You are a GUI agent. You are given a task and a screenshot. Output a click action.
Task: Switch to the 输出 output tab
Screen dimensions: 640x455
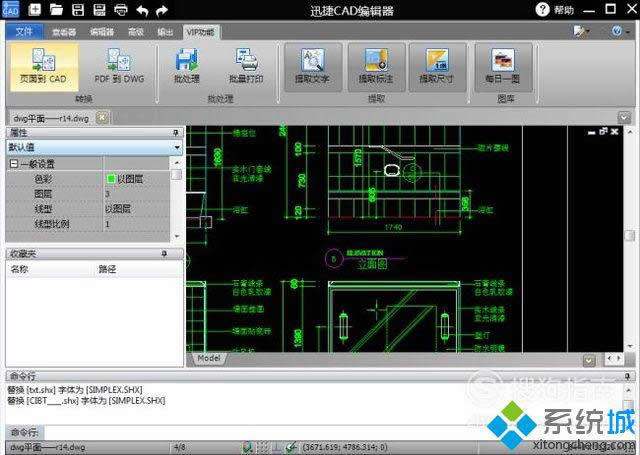tap(165, 32)
